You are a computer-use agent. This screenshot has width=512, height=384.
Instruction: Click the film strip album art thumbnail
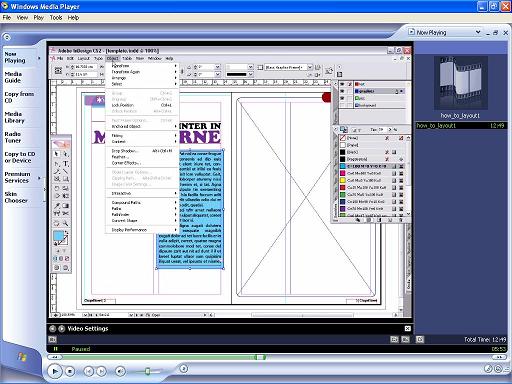(x=461, y=83)
